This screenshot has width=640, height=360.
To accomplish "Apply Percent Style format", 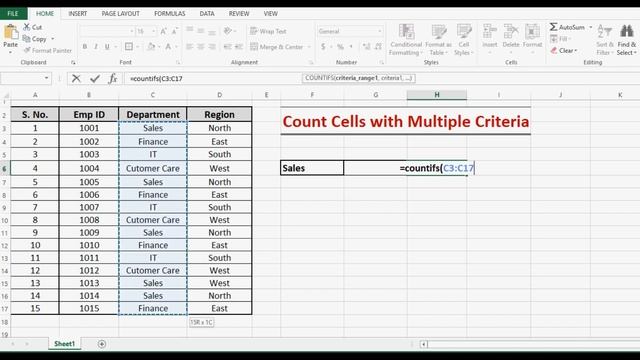I will (x=340, y=47).
